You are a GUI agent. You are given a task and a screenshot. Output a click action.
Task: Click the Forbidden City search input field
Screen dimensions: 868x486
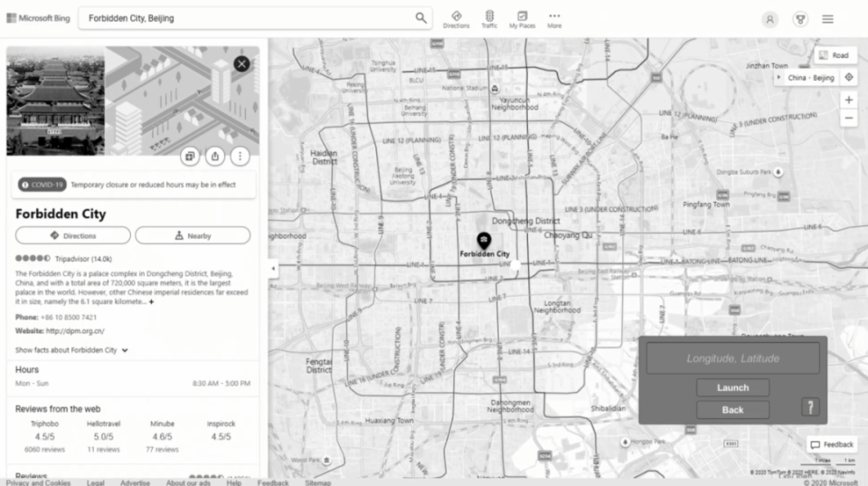250,18
